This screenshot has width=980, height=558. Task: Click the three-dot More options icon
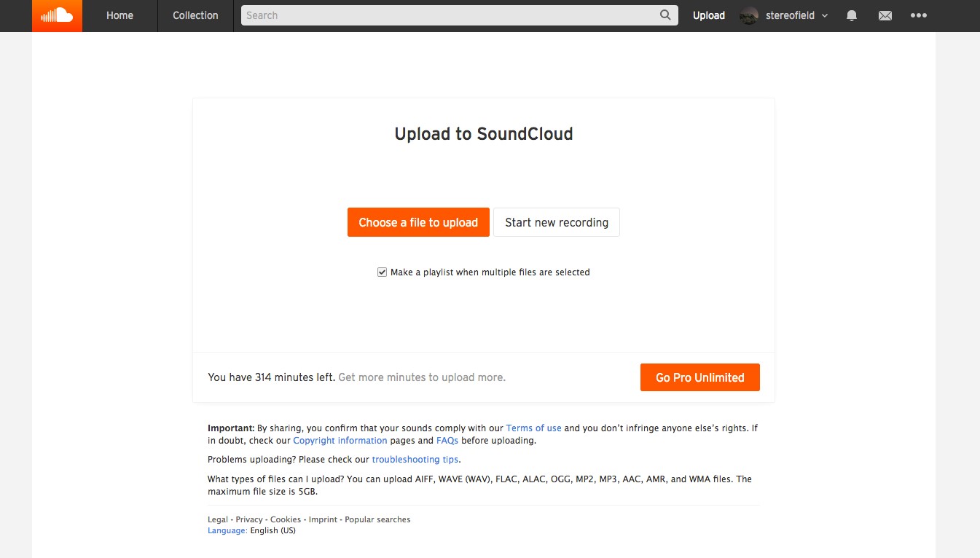(x=919, y=15)
